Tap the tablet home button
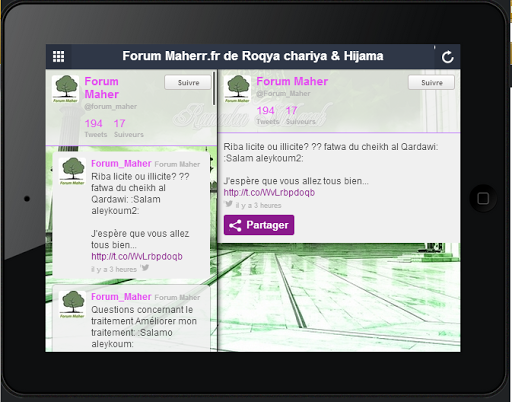The height and width of the screenshot is (402, 512). click(x=483, y=198)
